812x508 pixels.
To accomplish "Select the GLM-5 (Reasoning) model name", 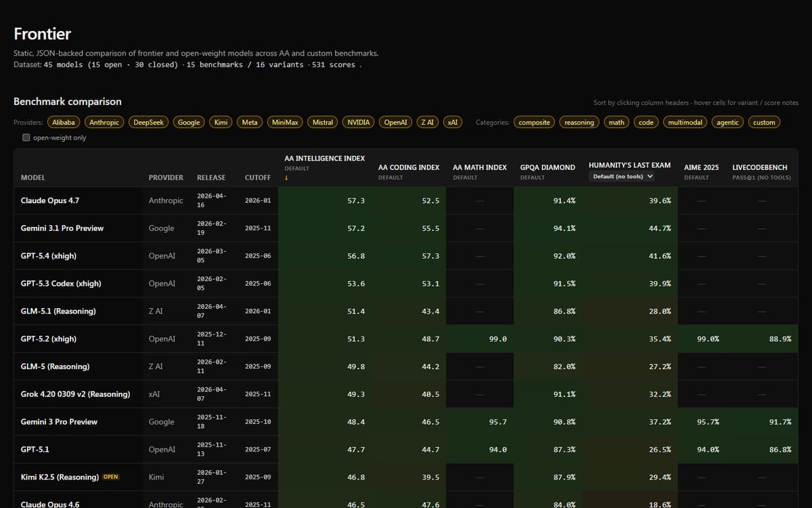I will [55, 366].
